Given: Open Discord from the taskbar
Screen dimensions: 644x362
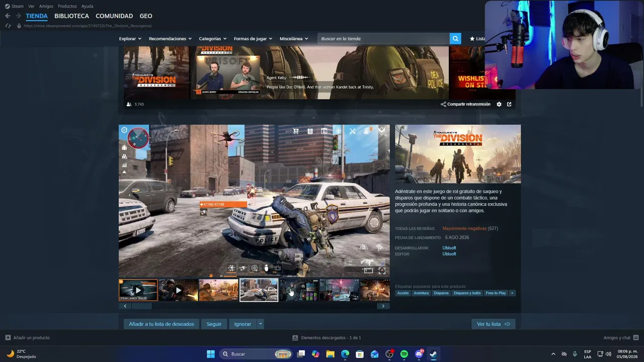Looking at the screenshot, I should point(419,354).
